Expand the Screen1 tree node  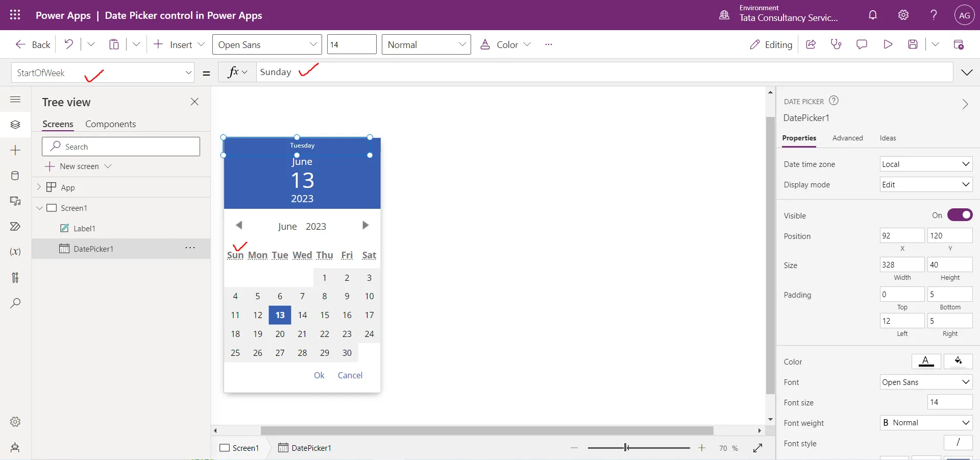(40, 208)
